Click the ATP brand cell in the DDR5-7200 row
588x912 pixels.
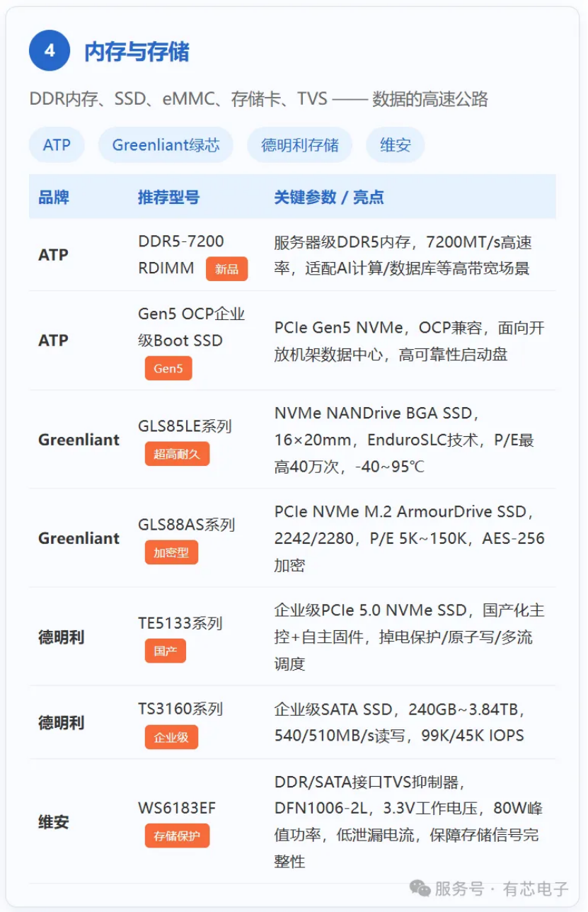coord(53,255)
